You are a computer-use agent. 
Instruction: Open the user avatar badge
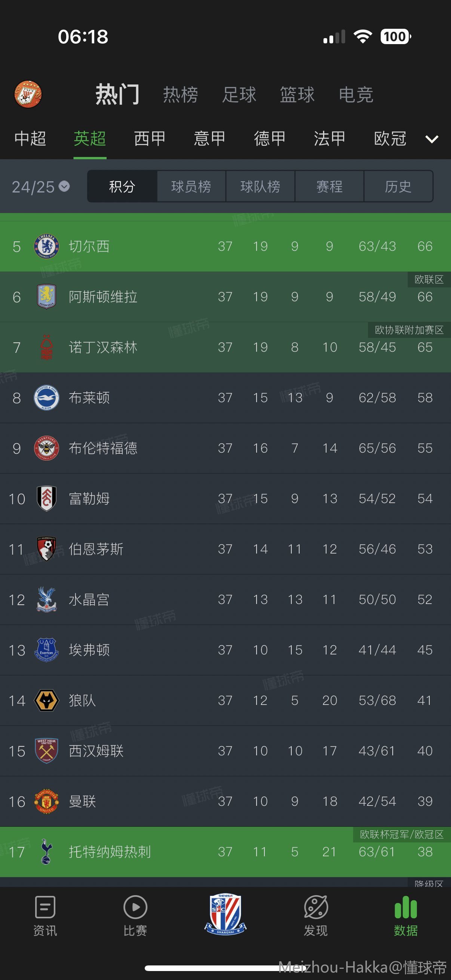coord(28,94)
